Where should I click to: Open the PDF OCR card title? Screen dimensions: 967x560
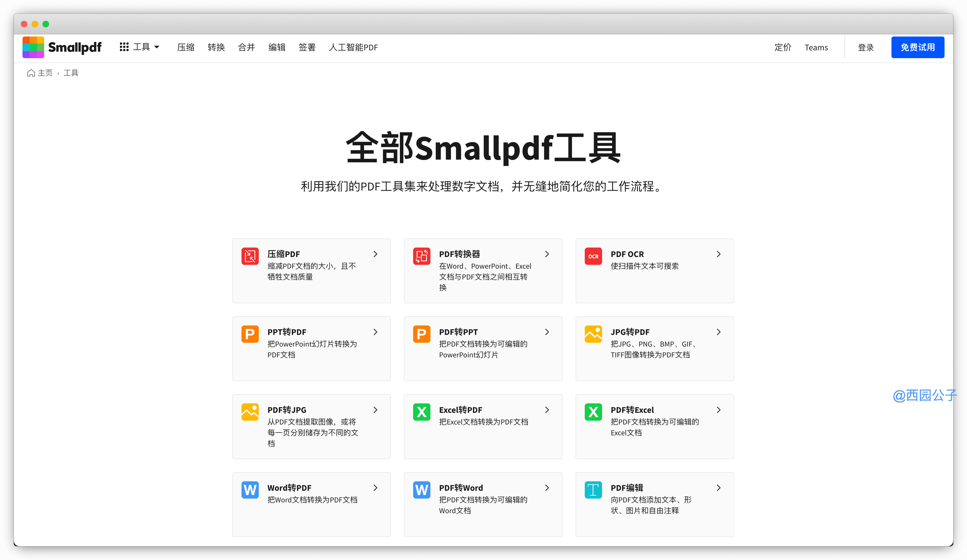pyautogui.click(x=627, y=254)
